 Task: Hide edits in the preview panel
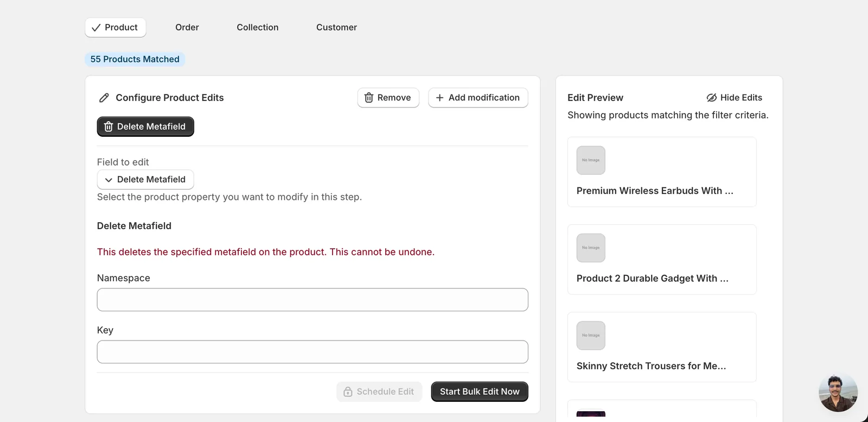click(x=735, y=98)
